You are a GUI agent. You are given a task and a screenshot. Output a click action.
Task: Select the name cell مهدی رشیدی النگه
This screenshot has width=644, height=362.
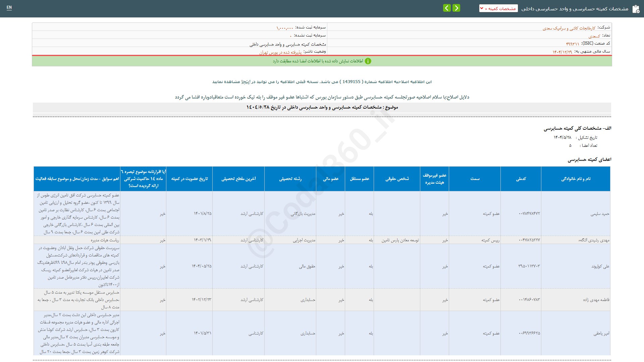[594, 240]
